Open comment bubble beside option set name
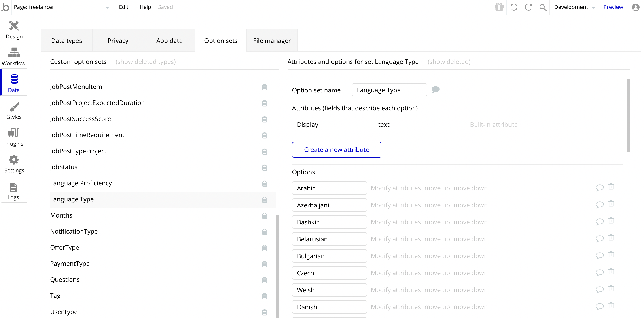Screen dimensions: 644x318 coord(435,89)
